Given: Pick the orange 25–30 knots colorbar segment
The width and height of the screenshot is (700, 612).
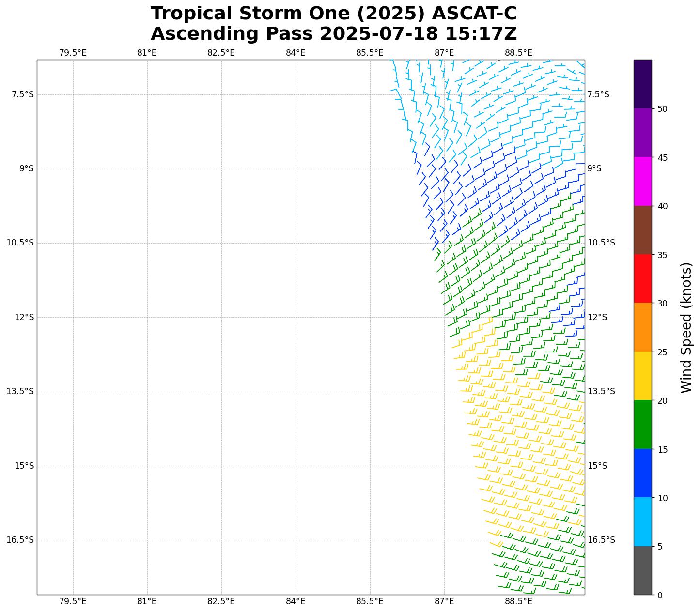Looking at the screenshot, I should 643,327.
